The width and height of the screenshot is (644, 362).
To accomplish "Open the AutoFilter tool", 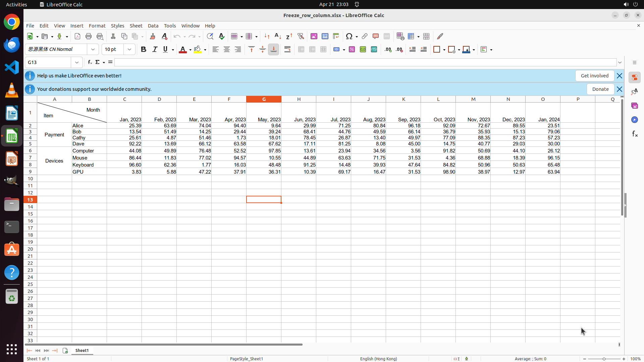I will (301, 36).
